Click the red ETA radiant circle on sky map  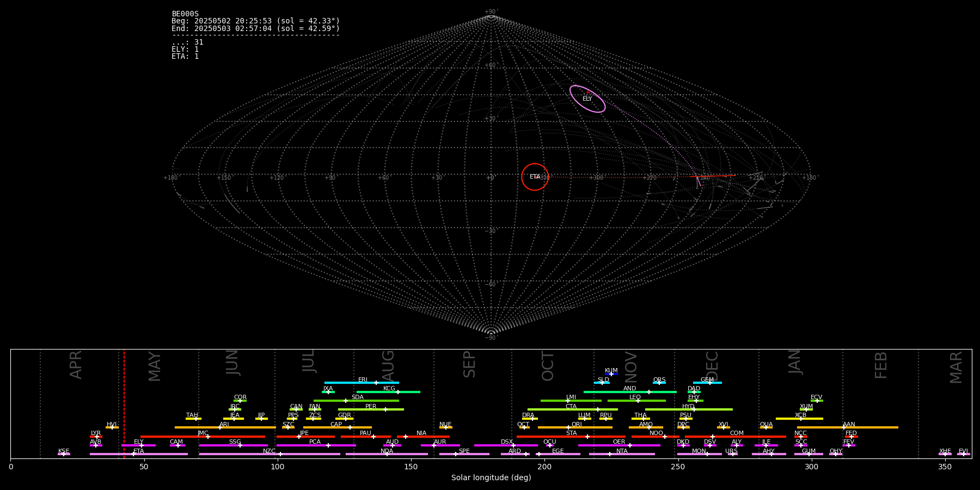pyautogui.click(x=535, y=177)
